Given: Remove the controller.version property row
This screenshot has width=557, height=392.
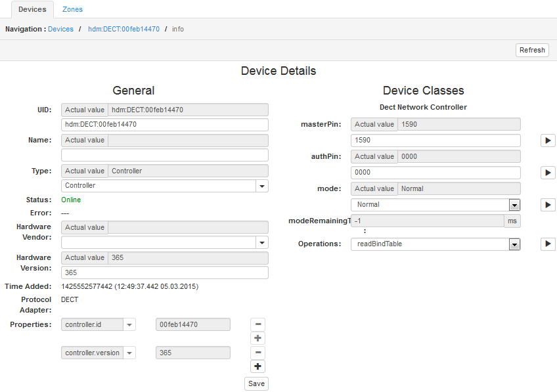Looking at the screenshot, I should 257,353.
